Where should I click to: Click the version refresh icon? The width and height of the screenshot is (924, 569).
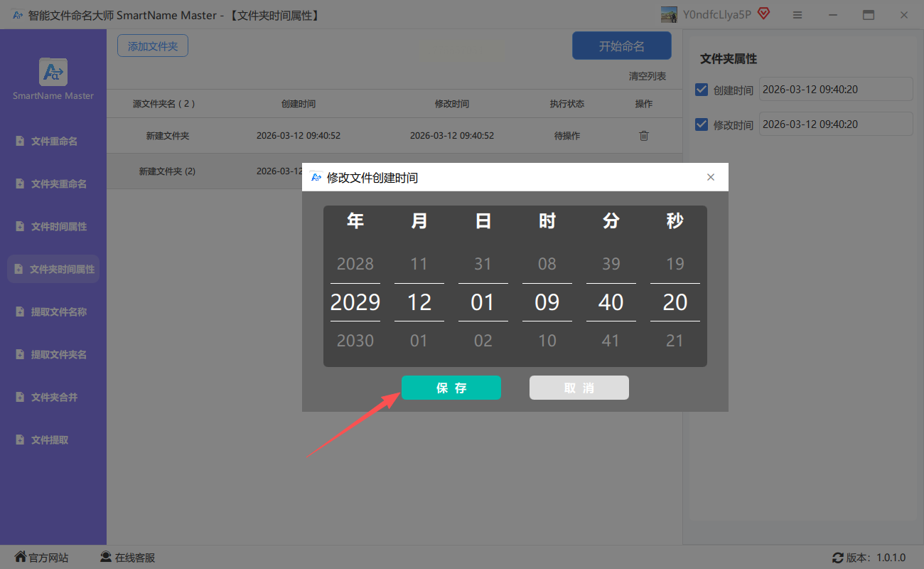pyautogui.click(x=838, y=558)
